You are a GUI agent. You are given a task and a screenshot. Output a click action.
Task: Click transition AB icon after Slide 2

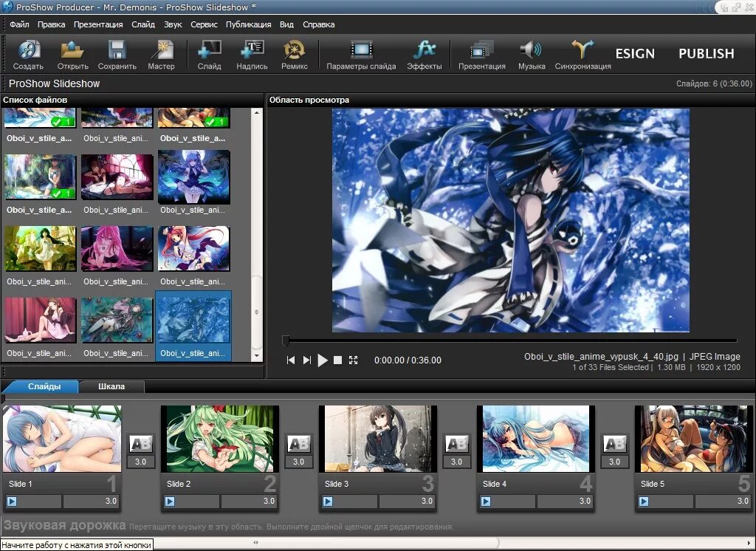point(298,443)
